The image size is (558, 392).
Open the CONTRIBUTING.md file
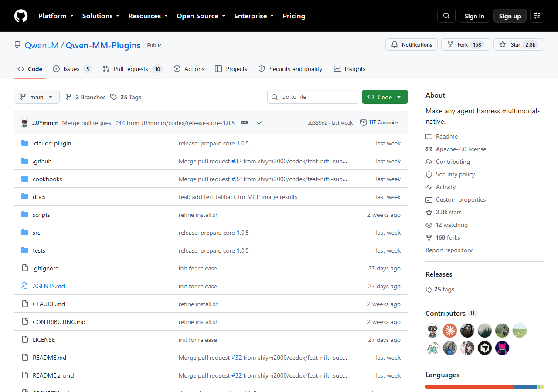coord(59,322)
